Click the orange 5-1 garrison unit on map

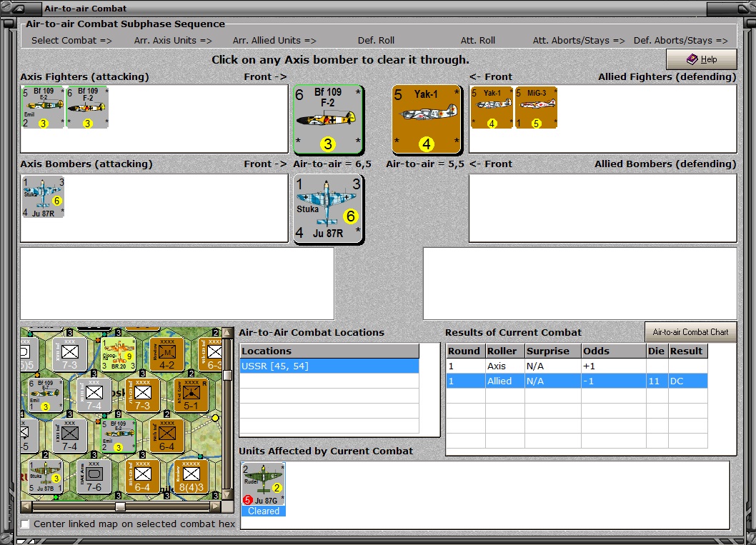coord(191,395)
